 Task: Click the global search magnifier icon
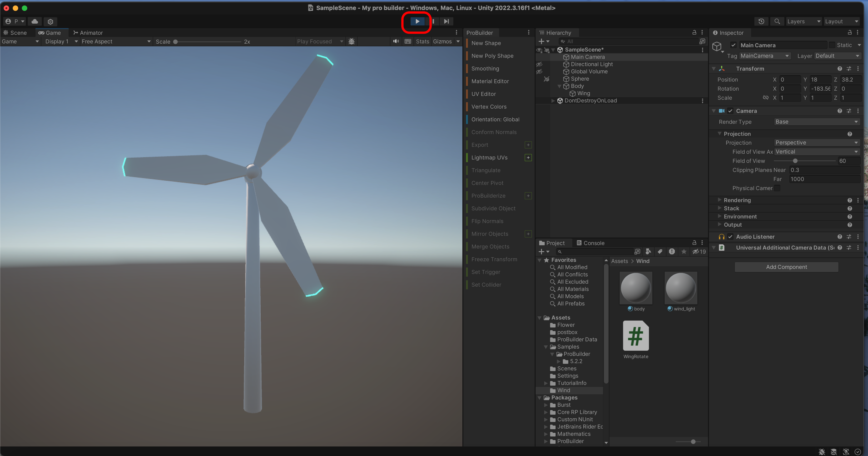point(777,21)
